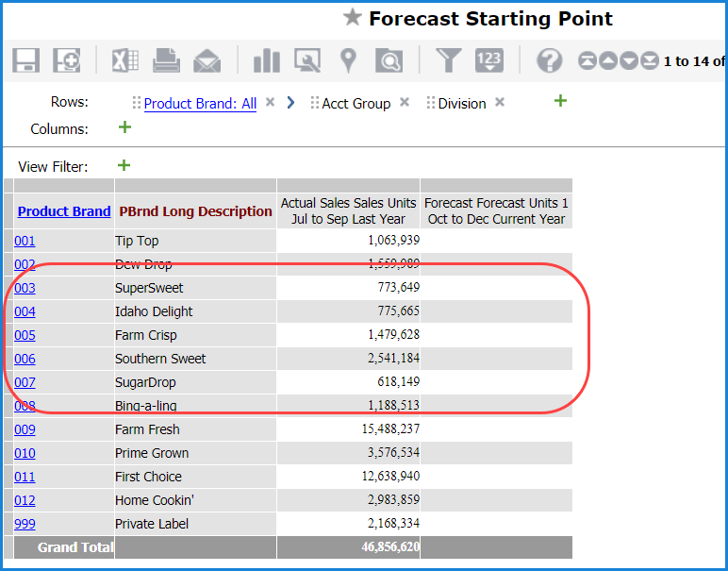Open the Product Brand: All link
This screenshot has height=571, width=728.
point(200,104)
